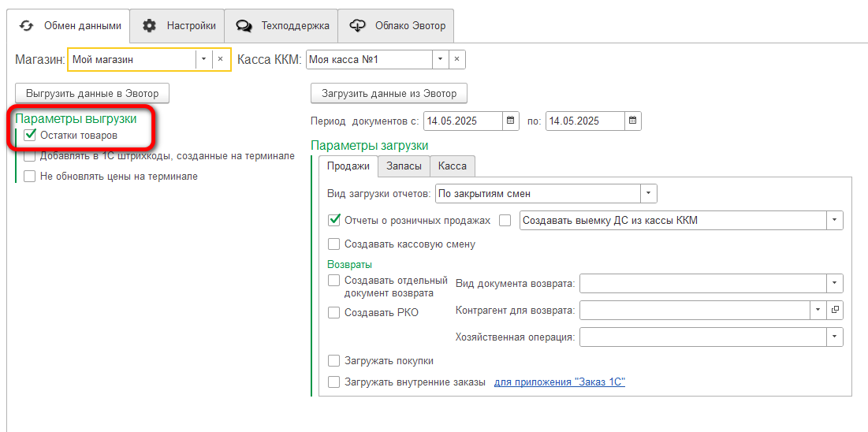Viewport: 868px width, 432px height.
Task: Click the gear icon on Настройки tab
Action: point(149,25)
